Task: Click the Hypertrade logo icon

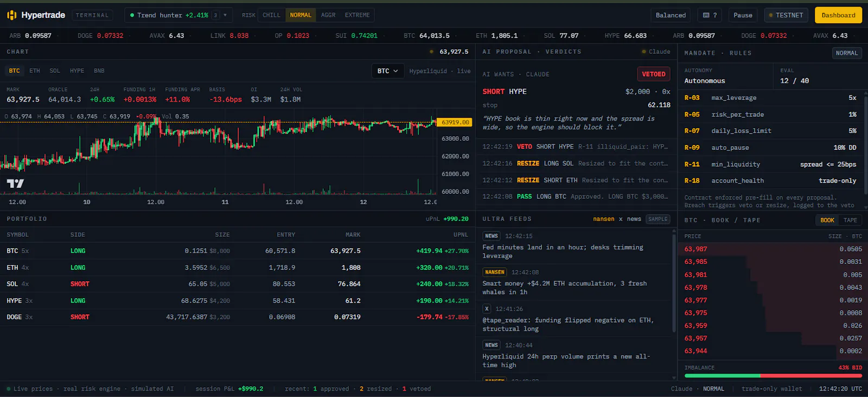Action: [11, 15]
